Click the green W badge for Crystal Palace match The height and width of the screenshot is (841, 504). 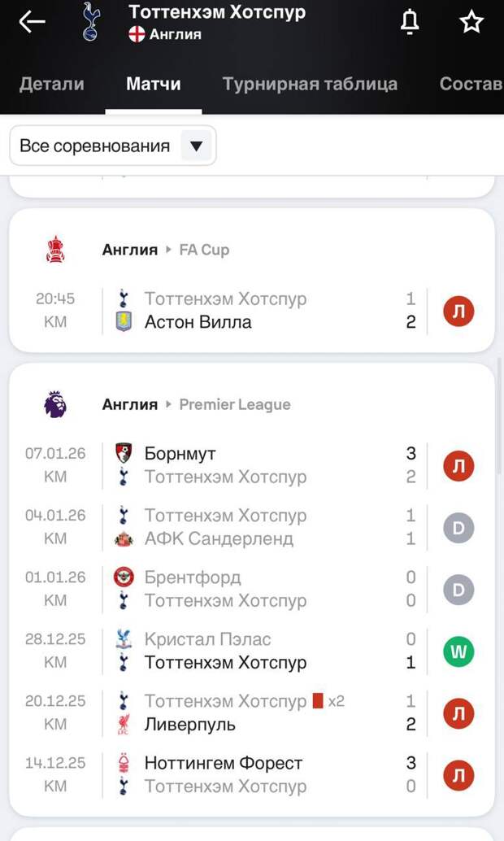(x=458, y=651)
